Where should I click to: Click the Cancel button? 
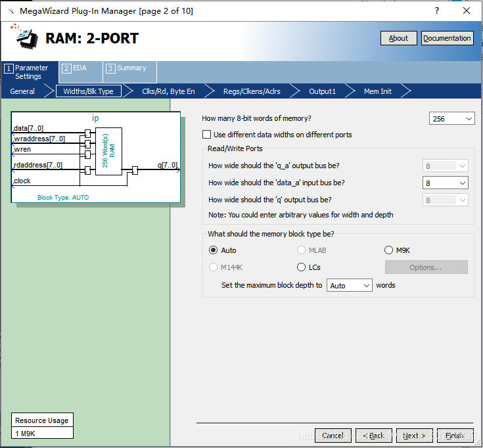pos(333,436)
